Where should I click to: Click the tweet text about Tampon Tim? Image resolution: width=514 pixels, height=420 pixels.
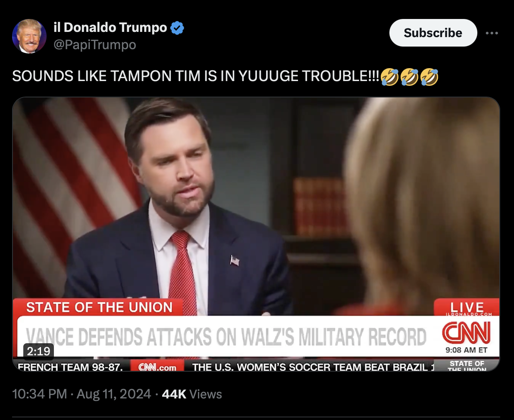point(225,76)
